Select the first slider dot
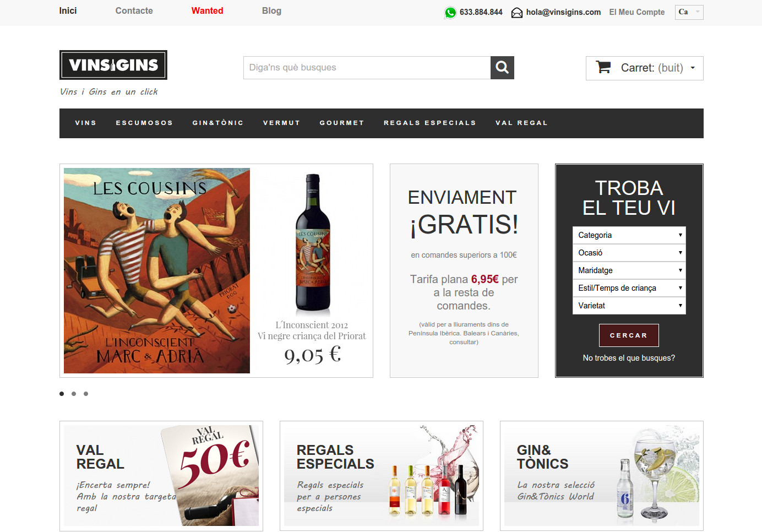Viewport: 762px width, 532px height. tap(62, 394)
